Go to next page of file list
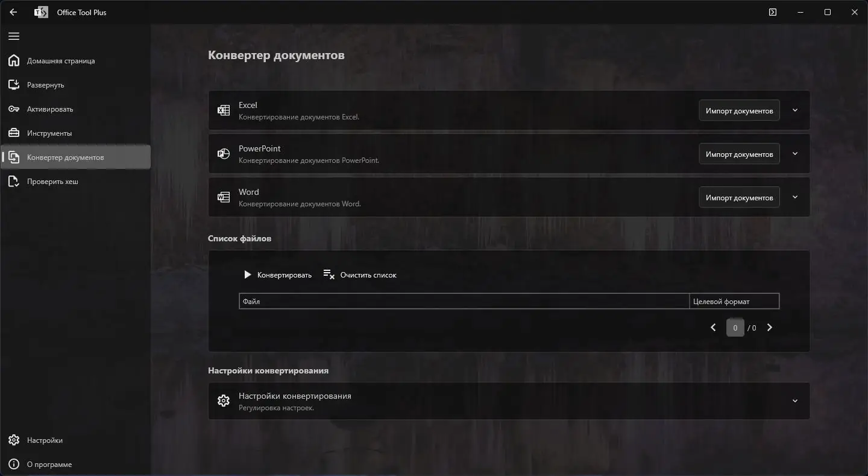This screenshot has width=868, height=476. click(770, 328)
